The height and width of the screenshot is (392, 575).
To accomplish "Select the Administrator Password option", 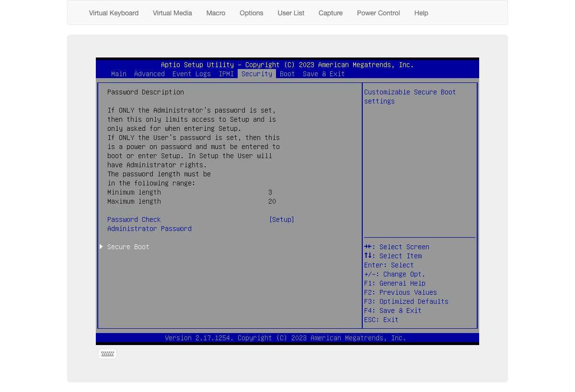I will (149, 229).
